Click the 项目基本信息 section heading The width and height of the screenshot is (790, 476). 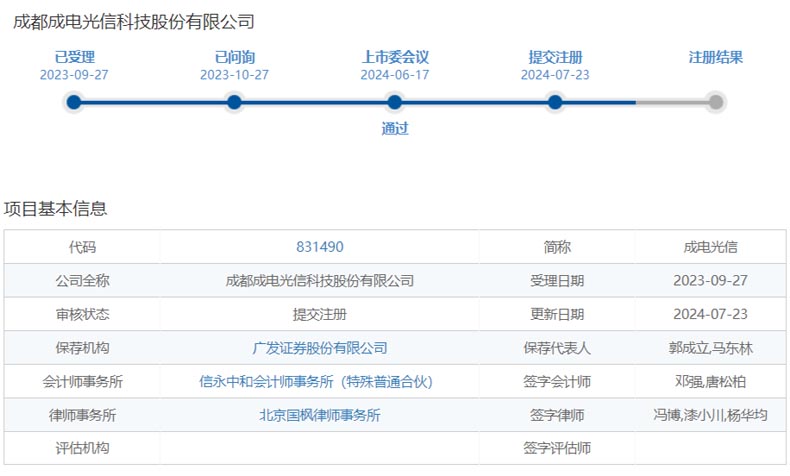click(x=55, y=209)
